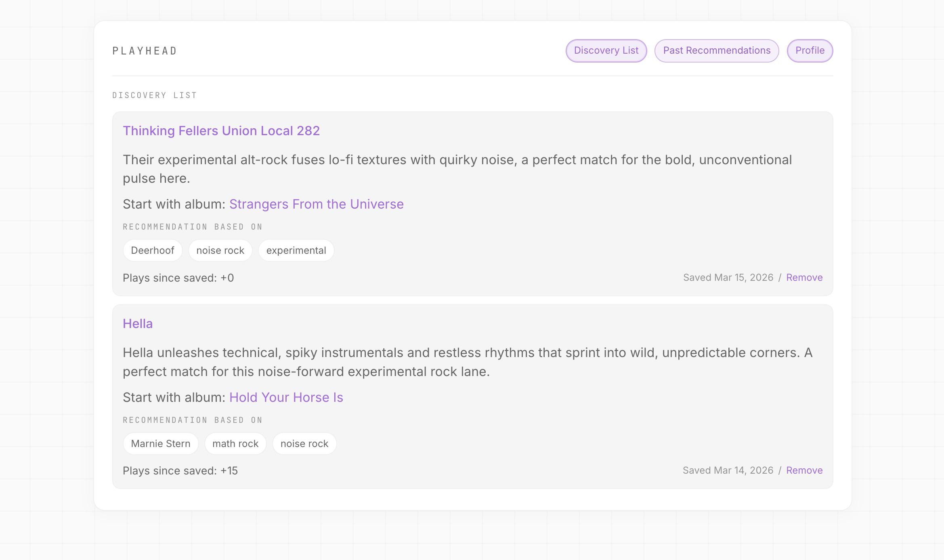This screenshot has height=560, width=944.
Task: Open the Hella artist page
Action: [x=138, y=324]
